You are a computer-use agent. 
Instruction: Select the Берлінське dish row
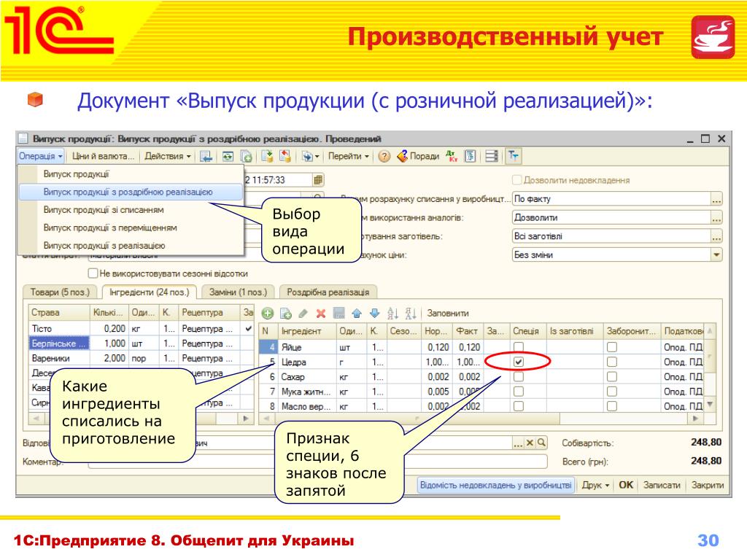[x=141, y=343]
